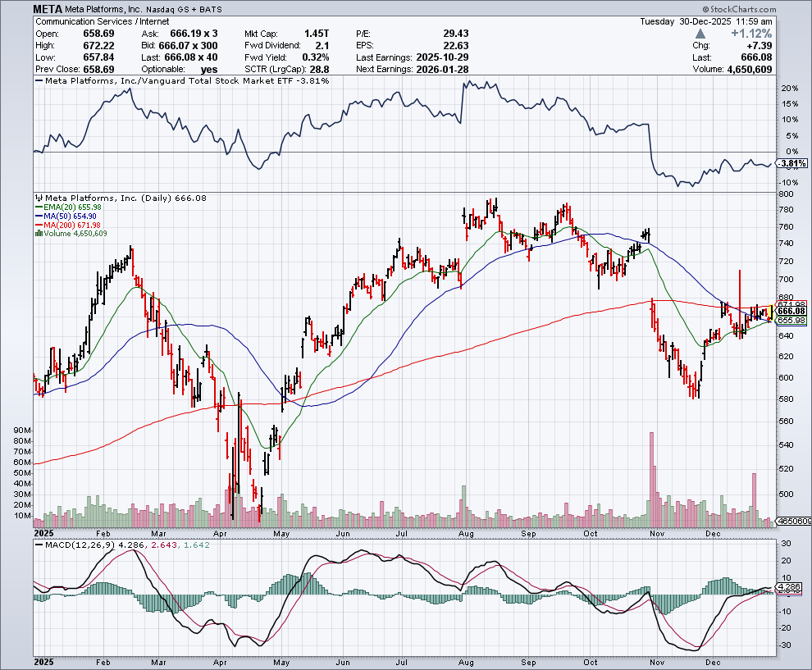Click the Aug label on the bottom time axis
The width and height of the screenshot is (812, 670).
467,659
